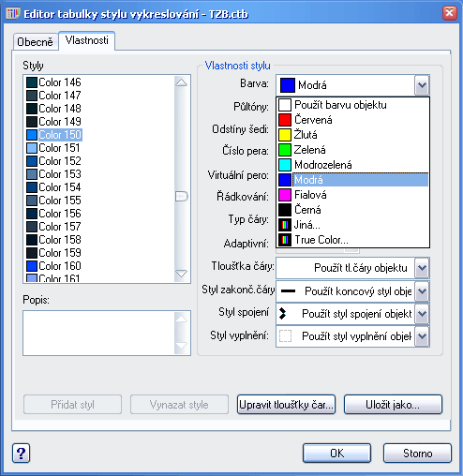Click the Uložit jako button
This screenshot has height=476, width=463.
coord(393,405)
